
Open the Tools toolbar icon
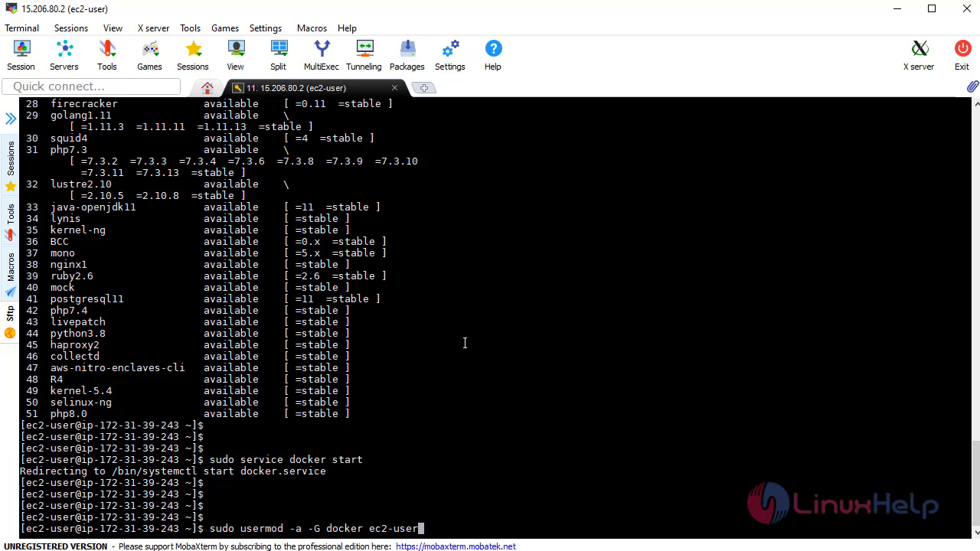107,56
